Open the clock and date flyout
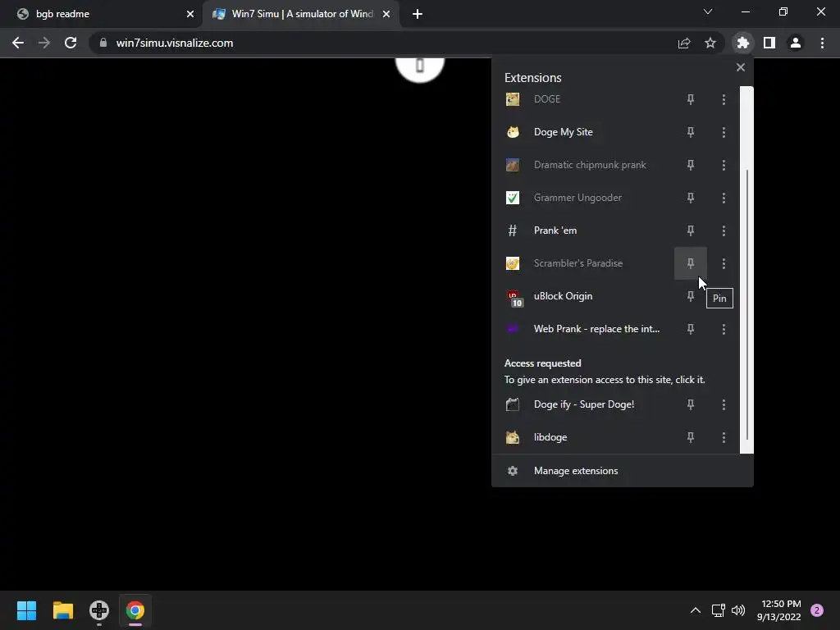The height and width of the screenshot is (630, 840). pyautogui.click(x=779, y=610)
